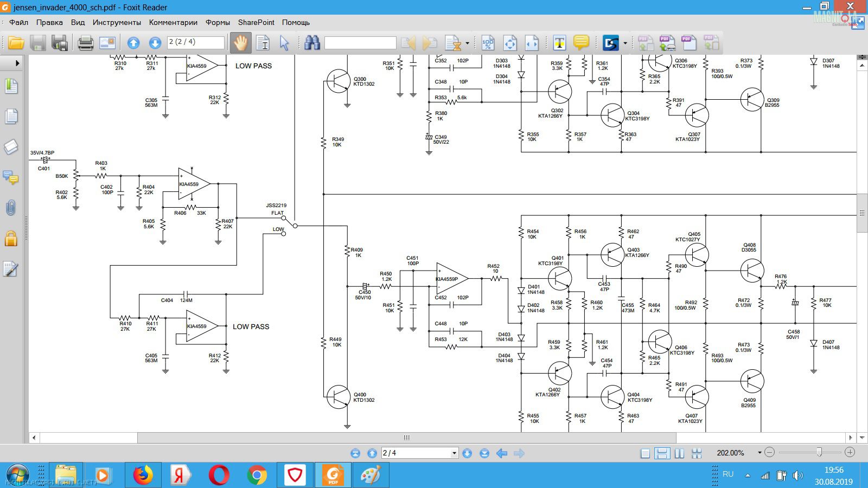The height and width of the screenshot is (488, 868).
Task: Toggle Facing pages view mode
Action: pyautogui.click(x=679, y=453)
